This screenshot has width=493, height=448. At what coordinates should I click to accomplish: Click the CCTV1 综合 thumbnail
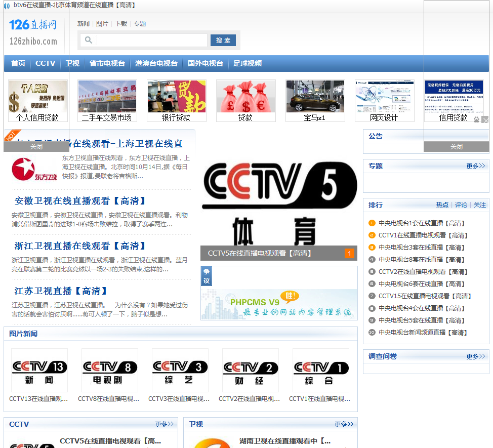(321, 371)
